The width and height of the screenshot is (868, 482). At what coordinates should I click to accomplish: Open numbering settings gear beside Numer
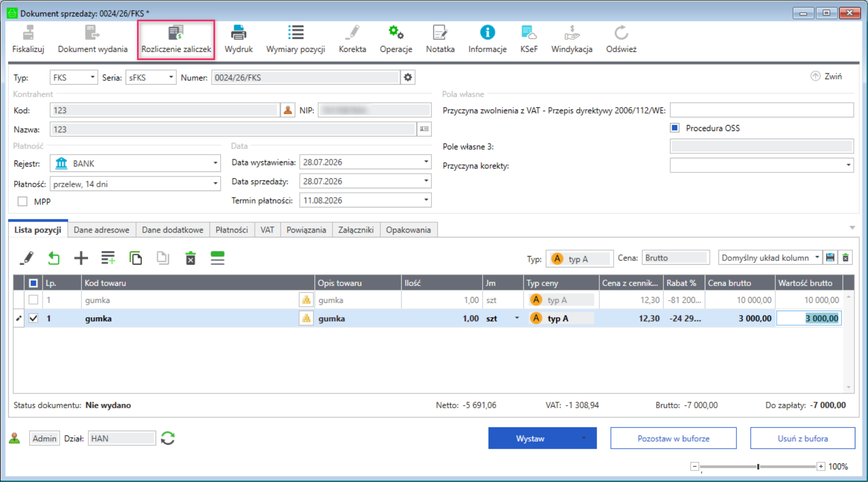point(408,78)
